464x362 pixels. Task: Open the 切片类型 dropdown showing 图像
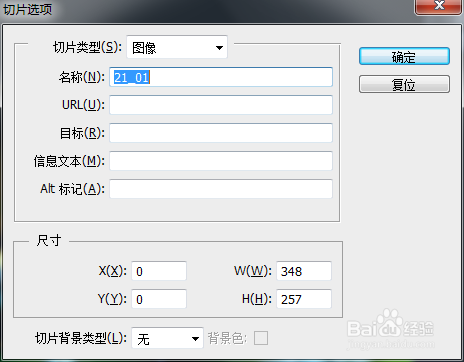[x=177, y=47]
